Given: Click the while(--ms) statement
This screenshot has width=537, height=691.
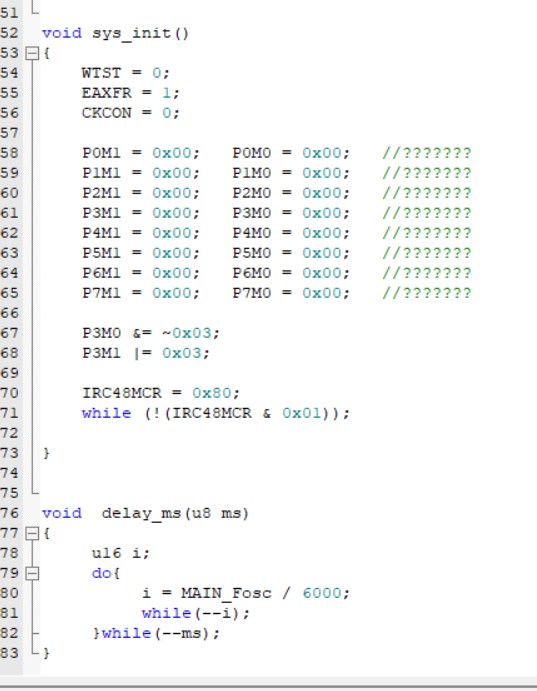Looking at the screenshot, I should pyautogui.click(x=161, y=633).
